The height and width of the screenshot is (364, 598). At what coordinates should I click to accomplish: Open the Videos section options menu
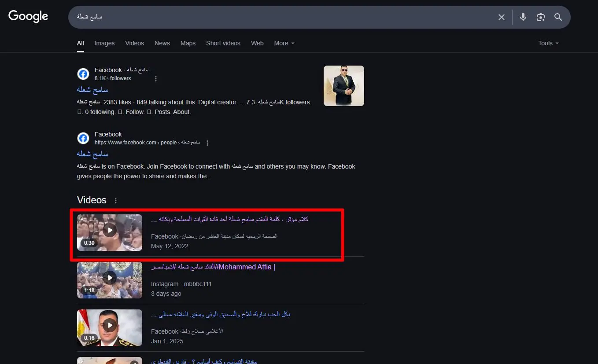116,201
